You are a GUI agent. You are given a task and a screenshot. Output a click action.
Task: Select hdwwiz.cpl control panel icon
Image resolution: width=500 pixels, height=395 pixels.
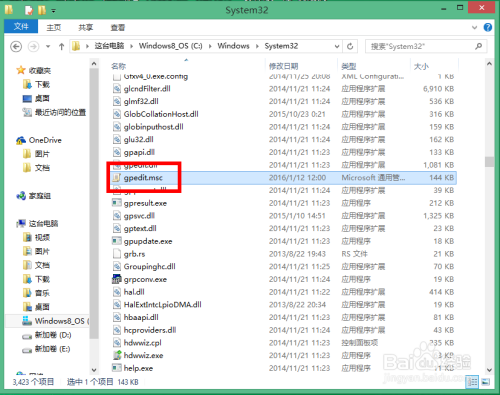coord(116,343)
